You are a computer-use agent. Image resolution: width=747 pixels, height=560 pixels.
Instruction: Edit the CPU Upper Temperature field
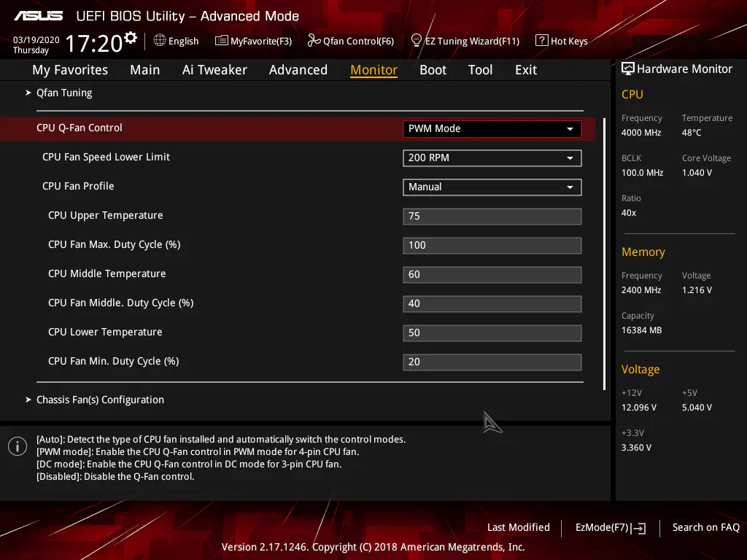(x=492, y=217)
